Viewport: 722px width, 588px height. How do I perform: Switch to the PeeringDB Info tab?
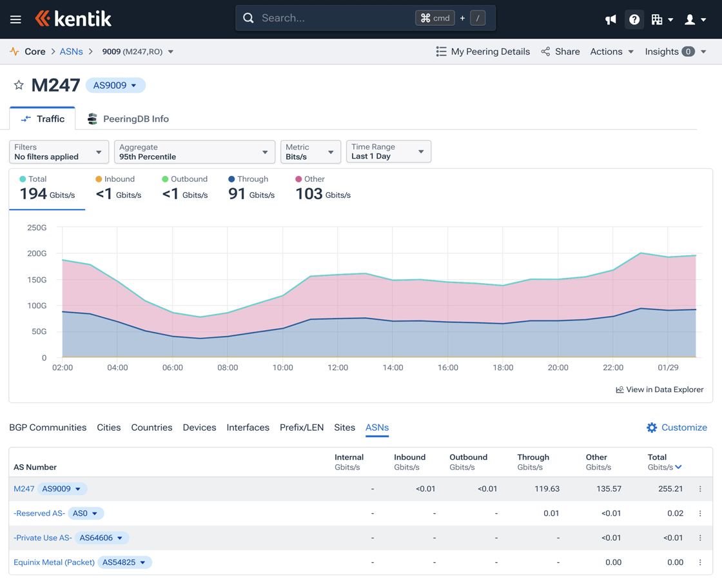(128, 119)
